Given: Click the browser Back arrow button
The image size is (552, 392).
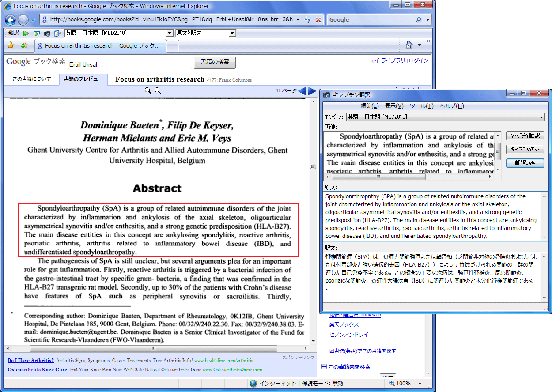Looking at the screenshot, I should pos(11,20).
